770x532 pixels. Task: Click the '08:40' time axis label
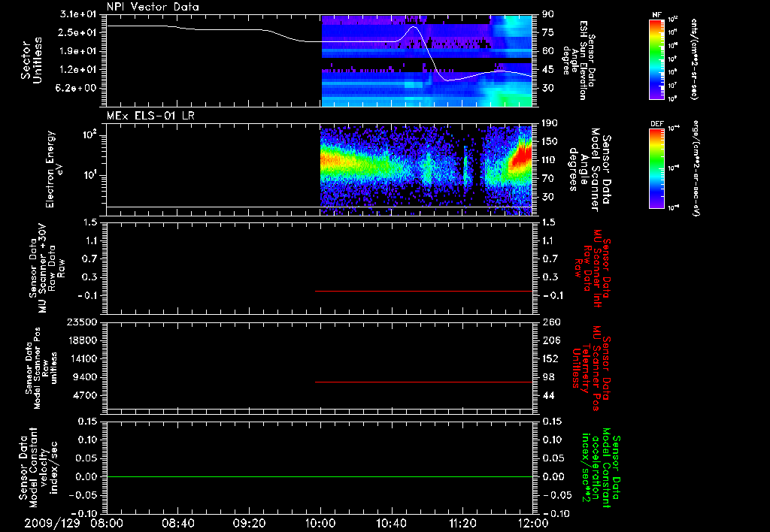click(x=178, y=523)
